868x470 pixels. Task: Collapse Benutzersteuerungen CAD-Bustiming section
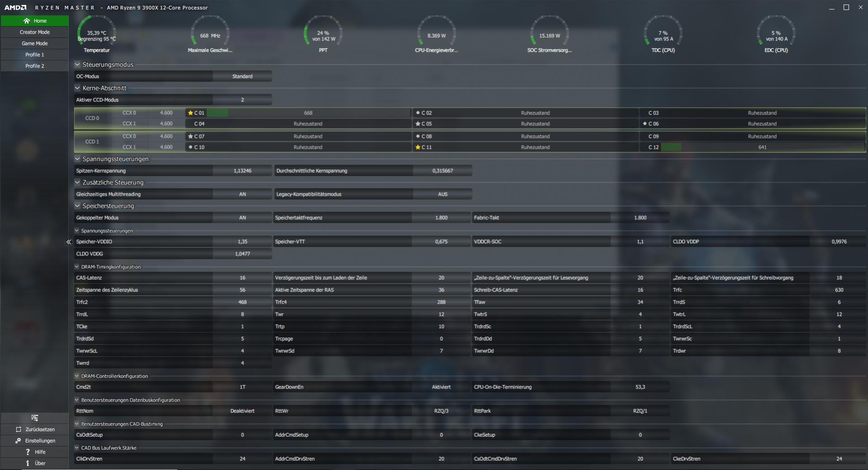77,424
